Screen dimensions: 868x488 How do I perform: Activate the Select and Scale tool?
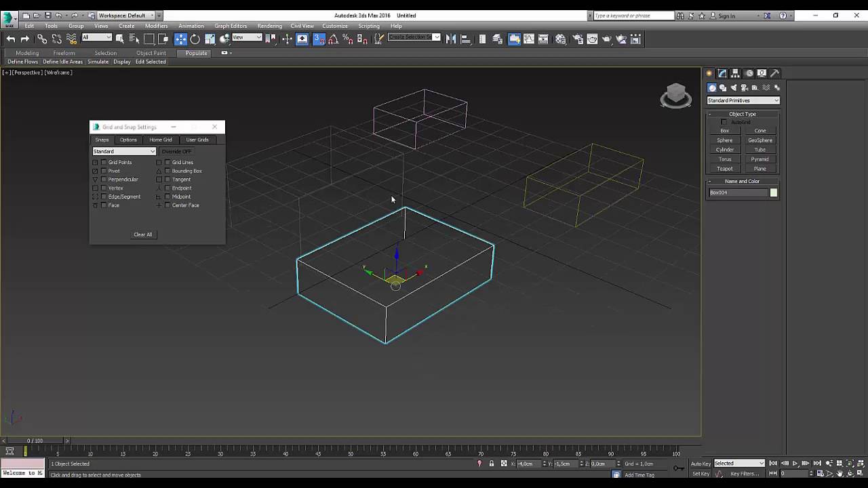[x=210, y=39]
